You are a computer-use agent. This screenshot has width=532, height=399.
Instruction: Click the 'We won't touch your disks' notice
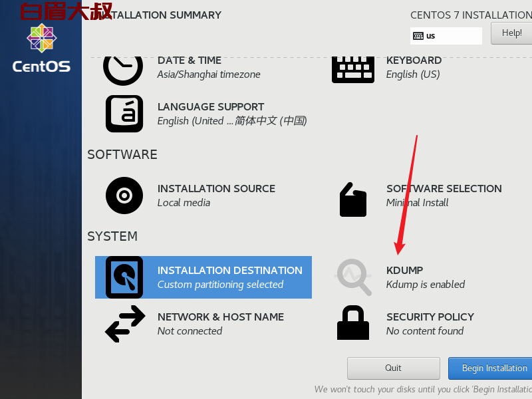tap(423, 390)
